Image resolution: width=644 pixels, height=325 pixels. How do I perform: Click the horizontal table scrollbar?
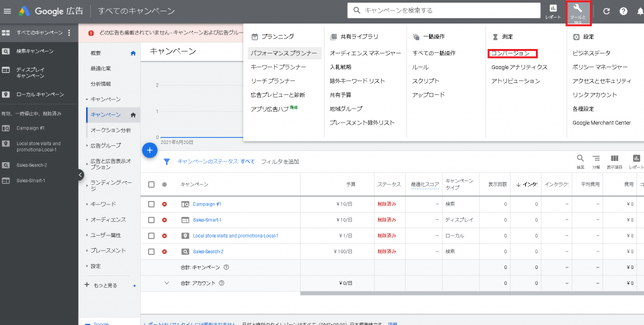coord(472,293)
